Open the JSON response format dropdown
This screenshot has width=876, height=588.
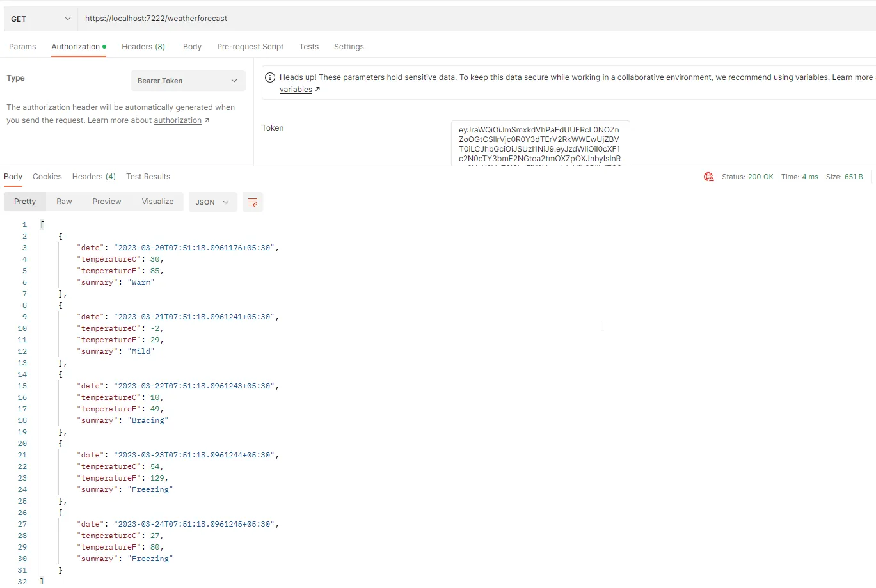point(212,202)
